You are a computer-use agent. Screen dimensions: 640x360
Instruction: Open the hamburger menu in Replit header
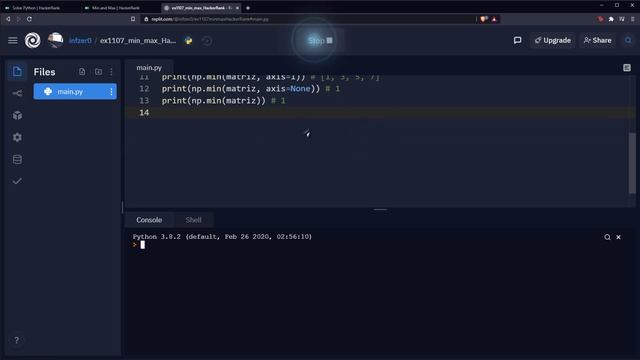13,40
